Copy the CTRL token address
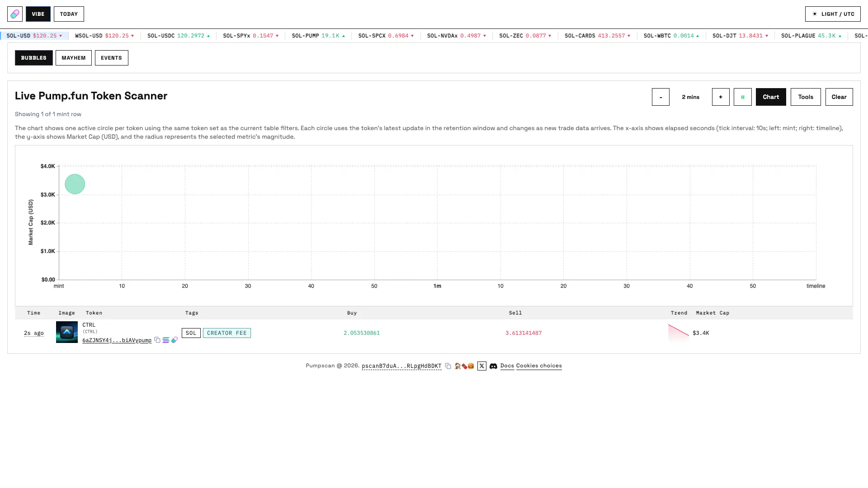 pos(157,340)
